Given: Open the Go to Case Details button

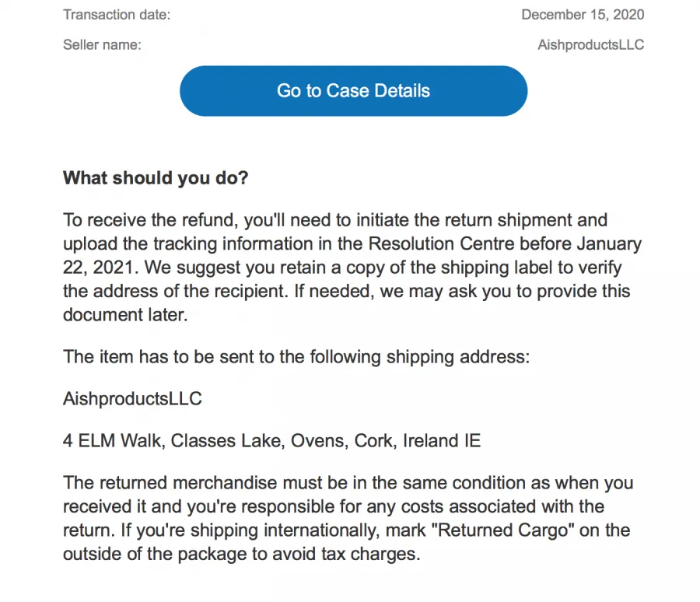Looking at the screenshot, I should (354, 91).
